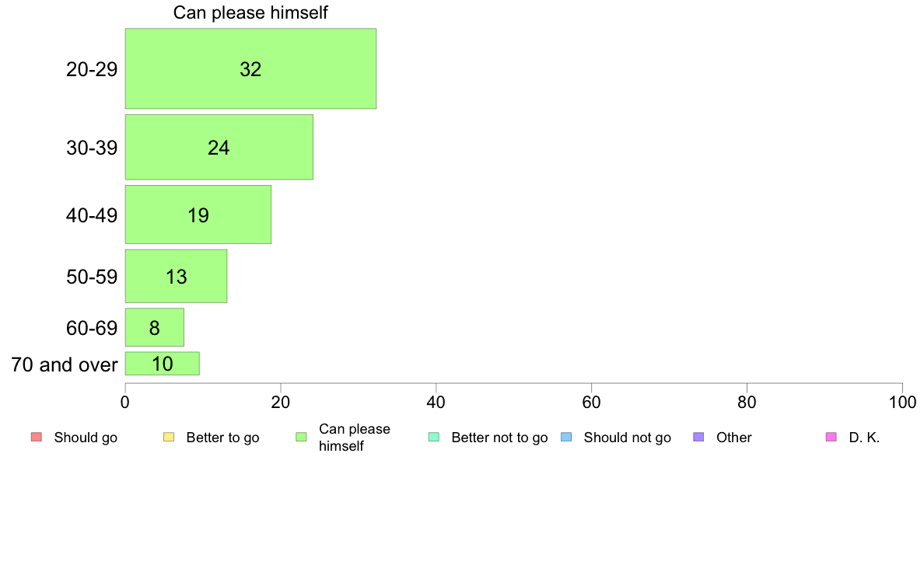Image resolution: width=924 pixels, height=572 pixels.
Task: Click the 70 and over axis label
Action: tap(65, 364)
